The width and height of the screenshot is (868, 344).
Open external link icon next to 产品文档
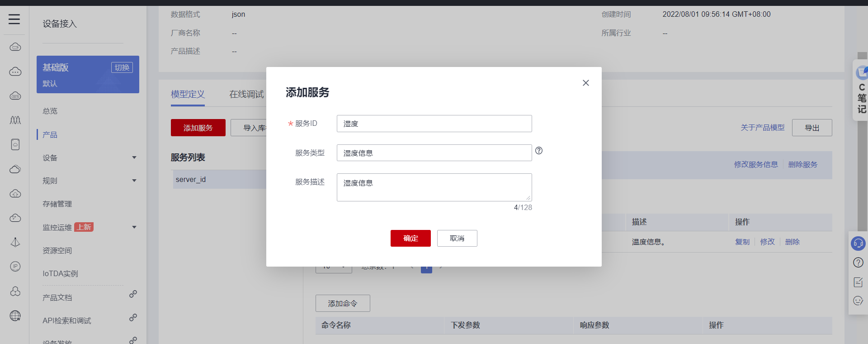point(133,294)
